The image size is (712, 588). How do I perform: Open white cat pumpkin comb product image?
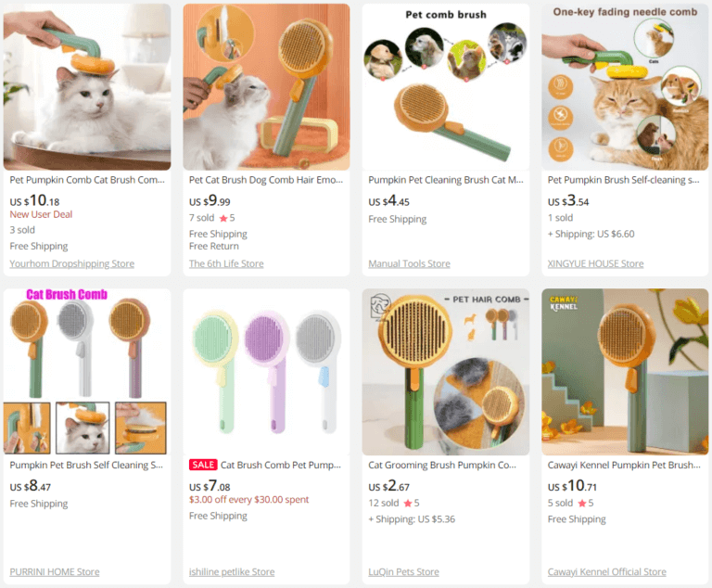(x=87, y=87)
